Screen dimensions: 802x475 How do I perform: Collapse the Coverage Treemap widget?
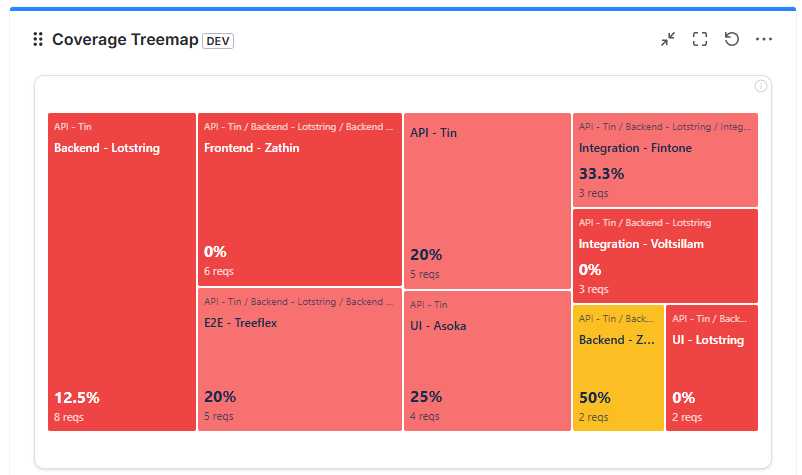[x=668, y=39]
